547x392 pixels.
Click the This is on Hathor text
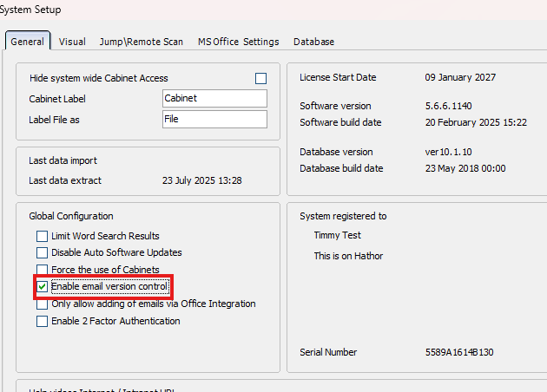pyautogui.click(x=348, y=256)
